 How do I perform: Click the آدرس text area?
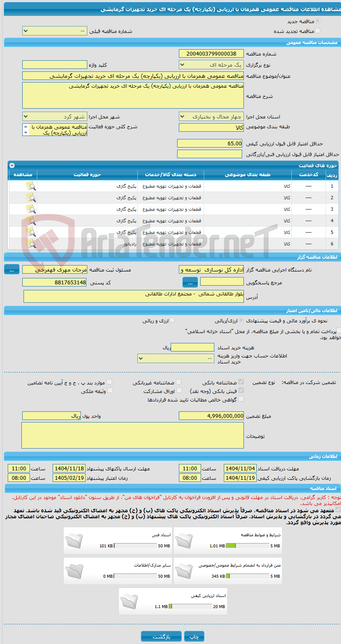133,296
